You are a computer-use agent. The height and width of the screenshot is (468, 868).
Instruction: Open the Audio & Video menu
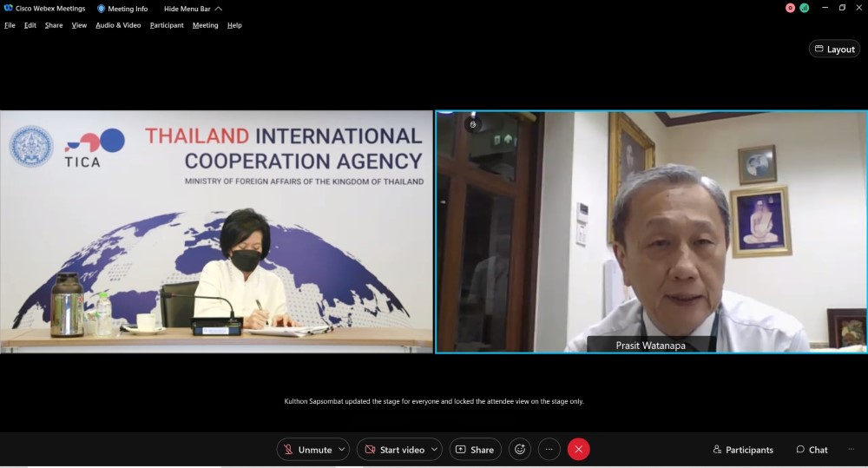(118, 25)
